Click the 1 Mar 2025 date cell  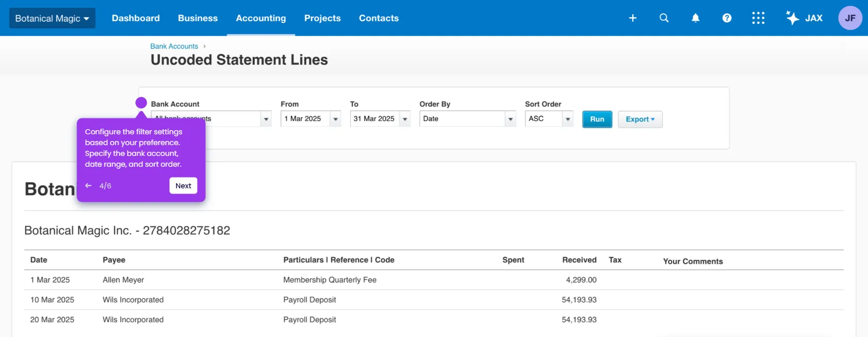[50, 280]
